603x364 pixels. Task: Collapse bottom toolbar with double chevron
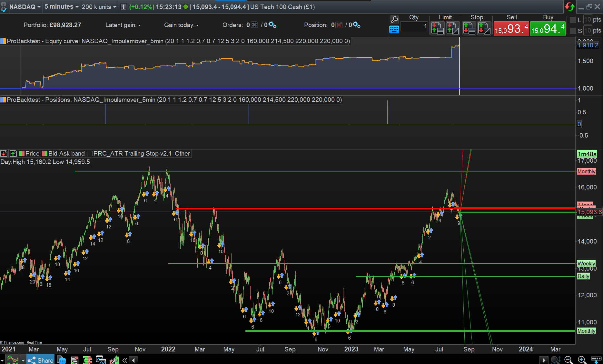125,360
